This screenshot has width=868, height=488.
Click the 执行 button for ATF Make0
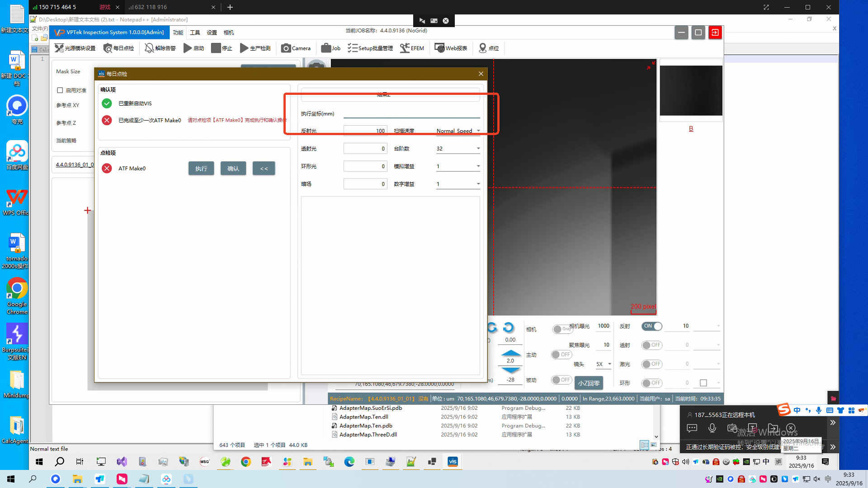coord(201,169)
